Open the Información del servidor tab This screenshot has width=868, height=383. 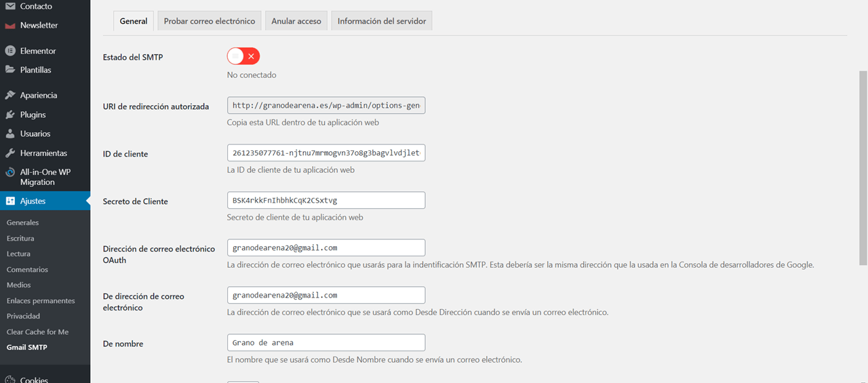coord(382,21)
